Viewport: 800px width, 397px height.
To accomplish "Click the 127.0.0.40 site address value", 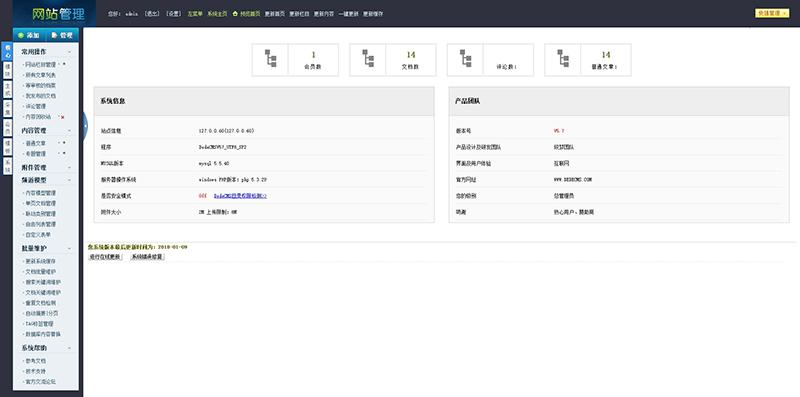I will (x=226, y=131).
